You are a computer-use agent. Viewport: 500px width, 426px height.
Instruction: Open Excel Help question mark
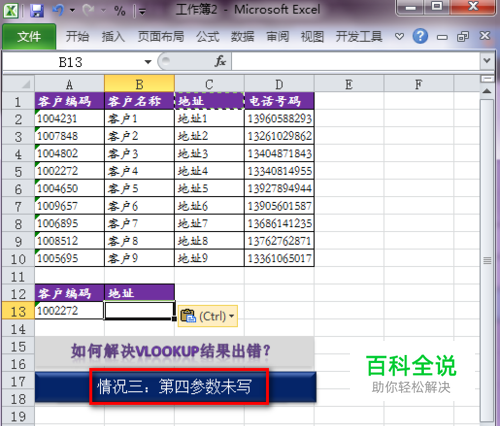[x=420, y=36]
